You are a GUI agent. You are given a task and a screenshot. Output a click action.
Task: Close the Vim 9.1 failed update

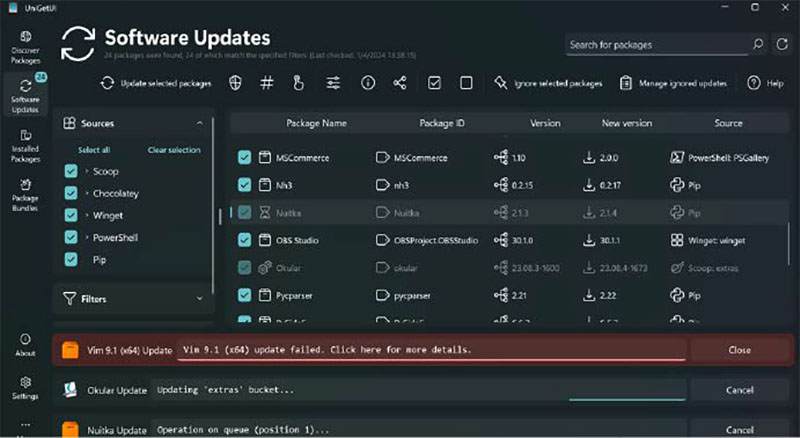(x=739, y=350)
